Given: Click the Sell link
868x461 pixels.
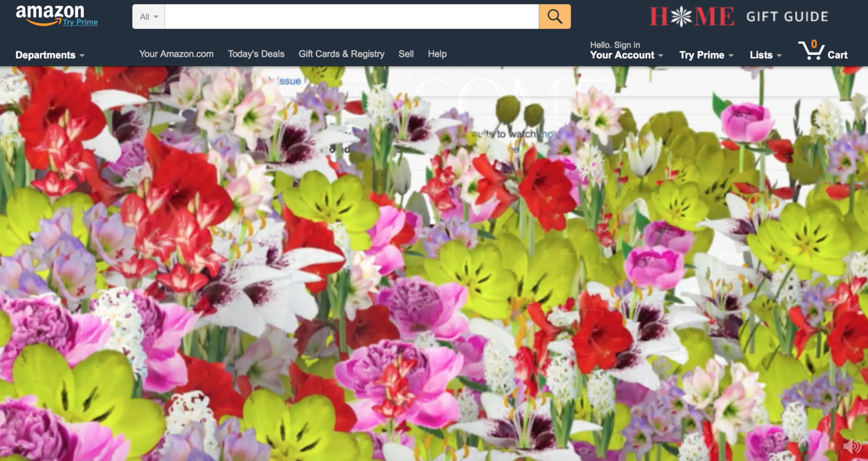Looking at the screenshot, I should click(406, 54).
